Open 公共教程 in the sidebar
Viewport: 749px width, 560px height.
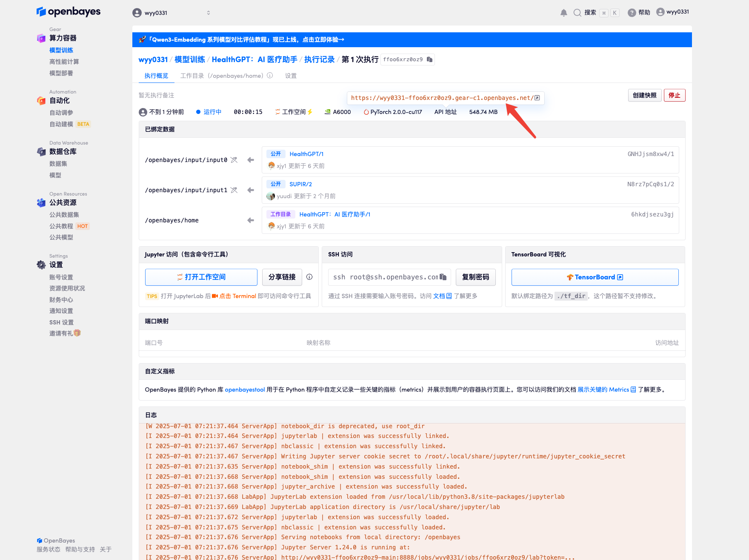tap(61, 226)
